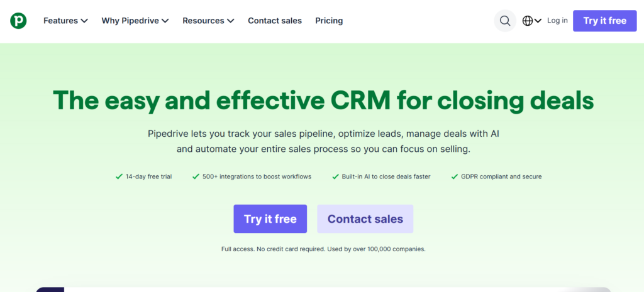Click the globe language icon
The height and width of the screenshot is (292, 644).
(528, 21)
